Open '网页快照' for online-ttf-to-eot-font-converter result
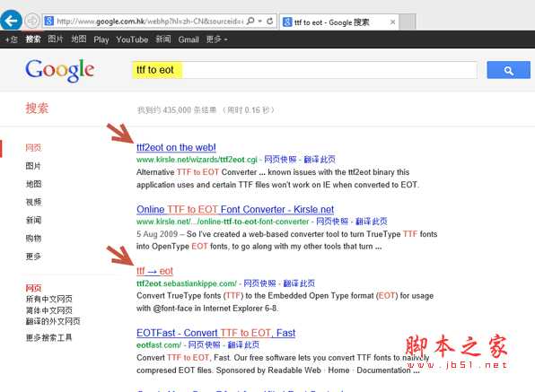535x392 pixels. 332,222
